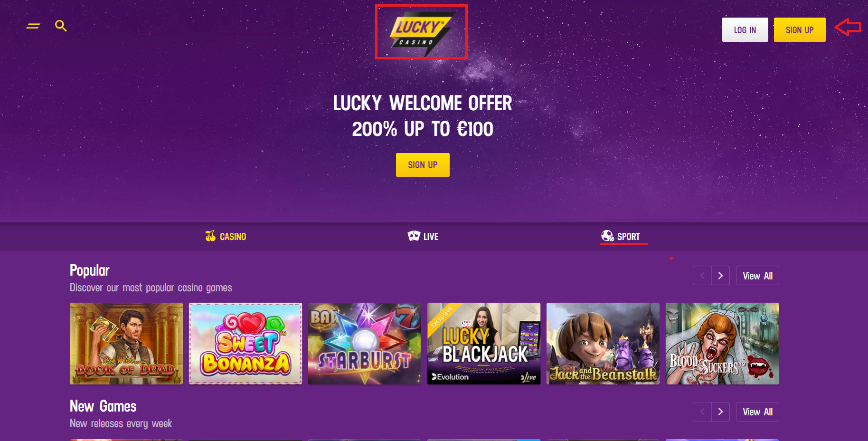This screenshot has height=441, width=868.
Task: Select the Sport tab
Action: pyautogui.click(x=621, y=236)
